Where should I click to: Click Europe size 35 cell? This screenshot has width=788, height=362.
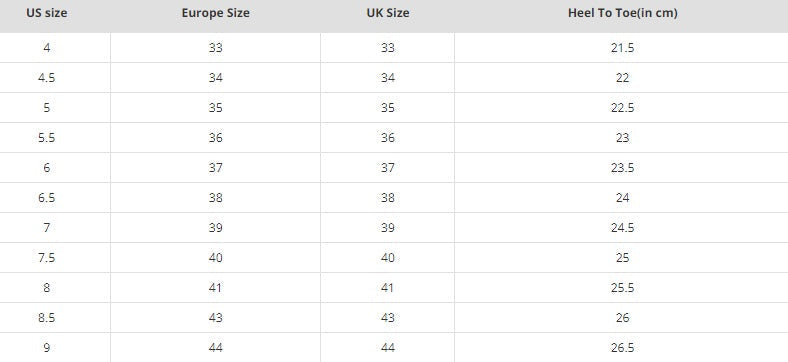click(x=216, y=108)
